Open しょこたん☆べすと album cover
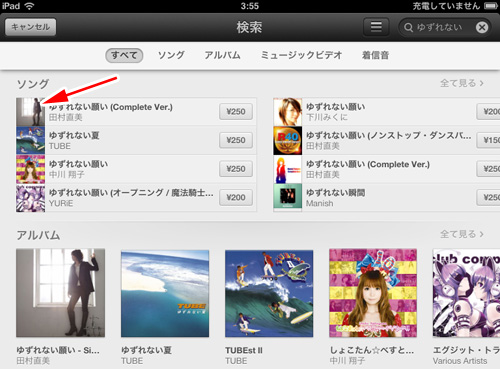The image size is (500, 369). [x=373, y=293]
